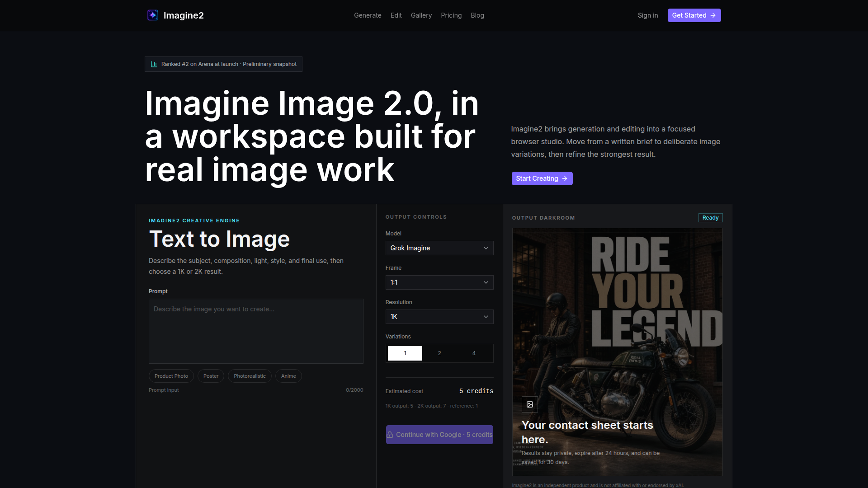Viewport: 868px width, 488px height.
Task: Click the arrow icon in Start Creating
Action: coord(565,178)
